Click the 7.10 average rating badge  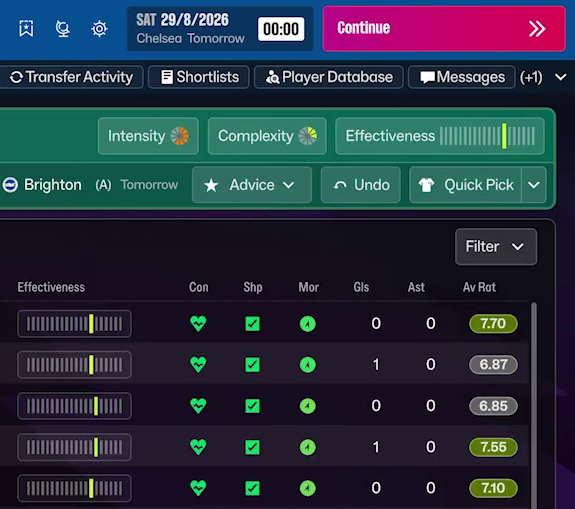tap(493, 488)
